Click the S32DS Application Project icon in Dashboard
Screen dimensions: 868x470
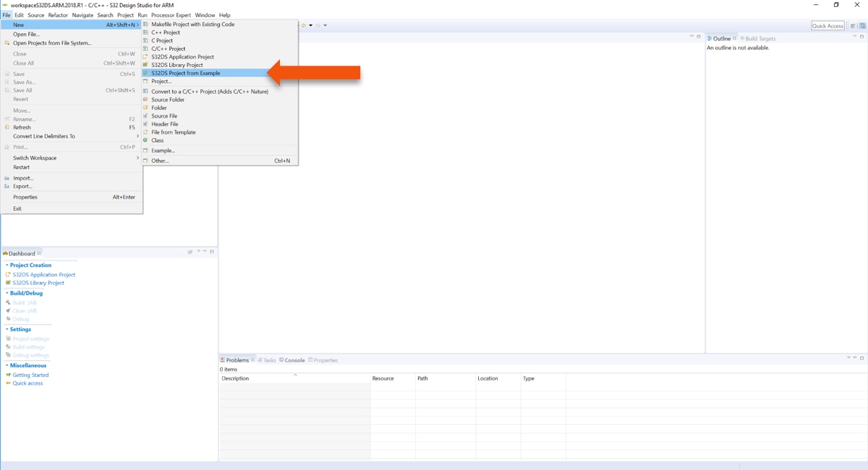coord(8,275)
